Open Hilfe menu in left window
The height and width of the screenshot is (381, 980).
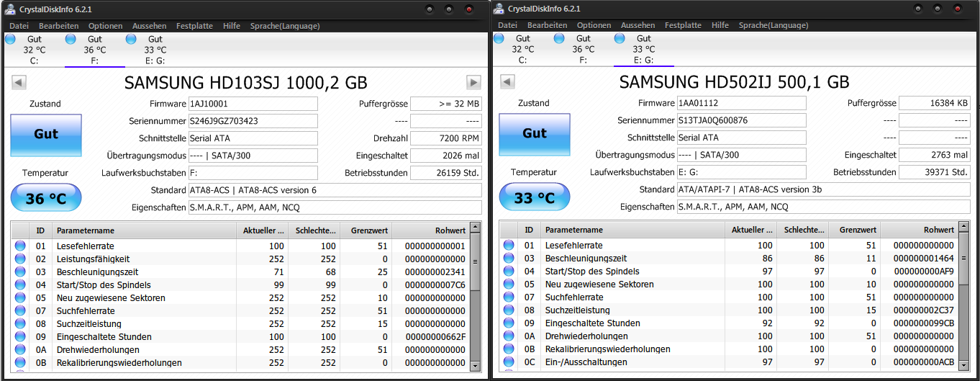click(232, 26)
